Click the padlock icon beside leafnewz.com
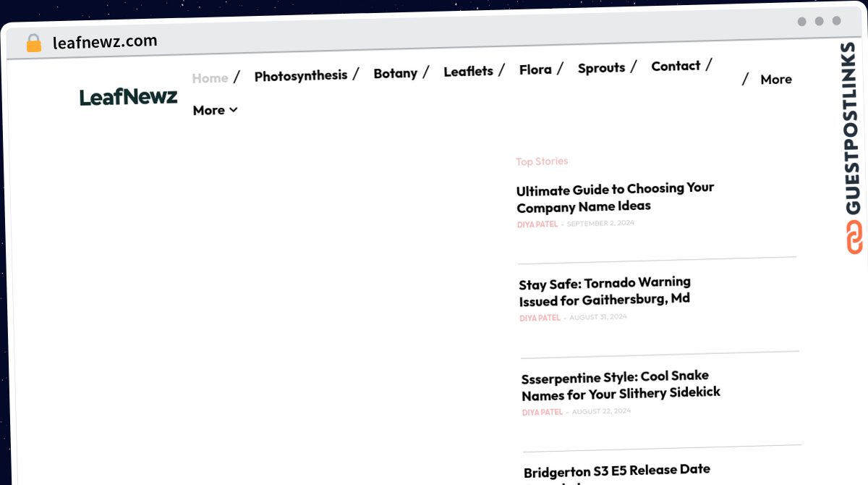 [34, 43]
